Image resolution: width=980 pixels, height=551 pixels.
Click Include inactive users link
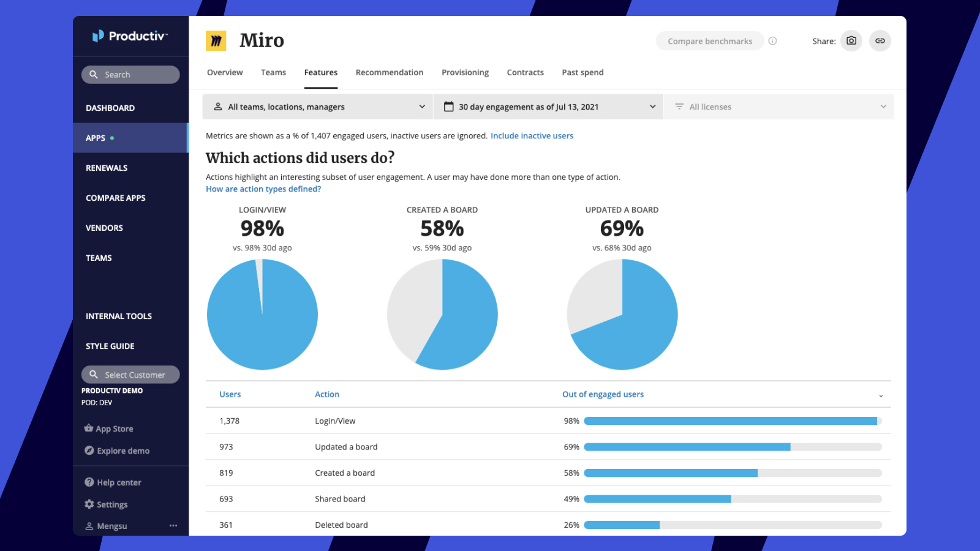click(532, 136)
